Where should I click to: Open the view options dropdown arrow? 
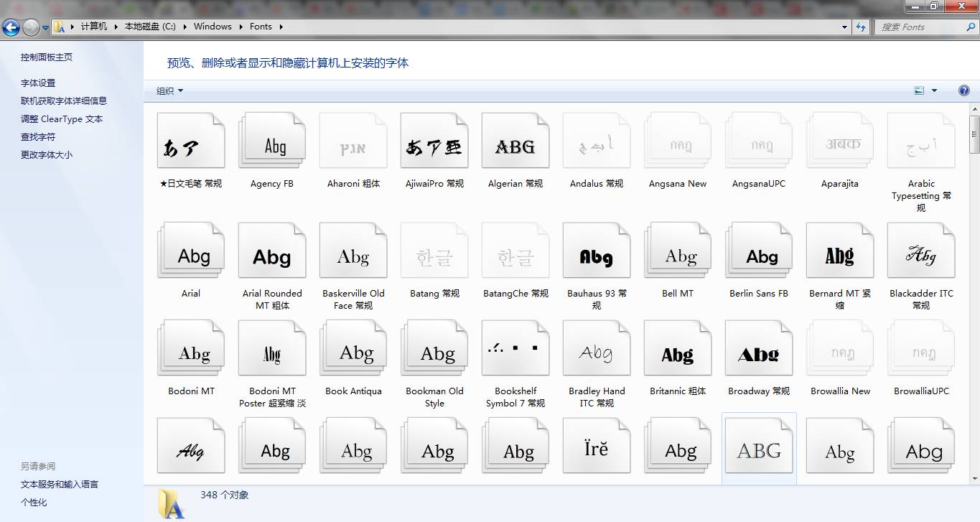pos(934,90)
